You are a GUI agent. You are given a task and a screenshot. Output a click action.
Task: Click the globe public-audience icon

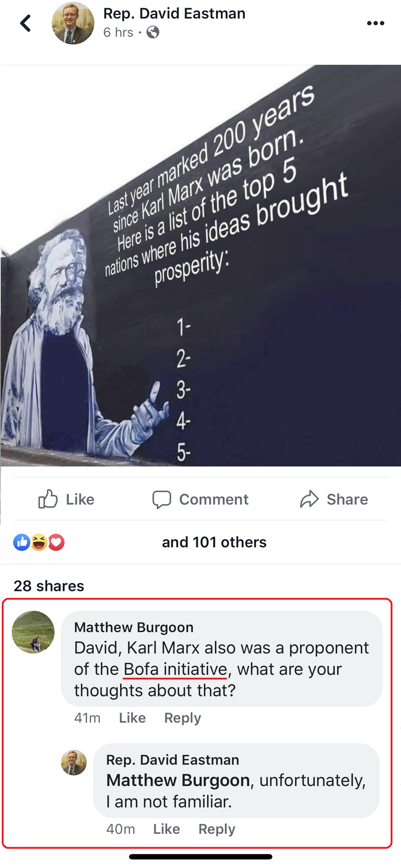tap(153, 33)
